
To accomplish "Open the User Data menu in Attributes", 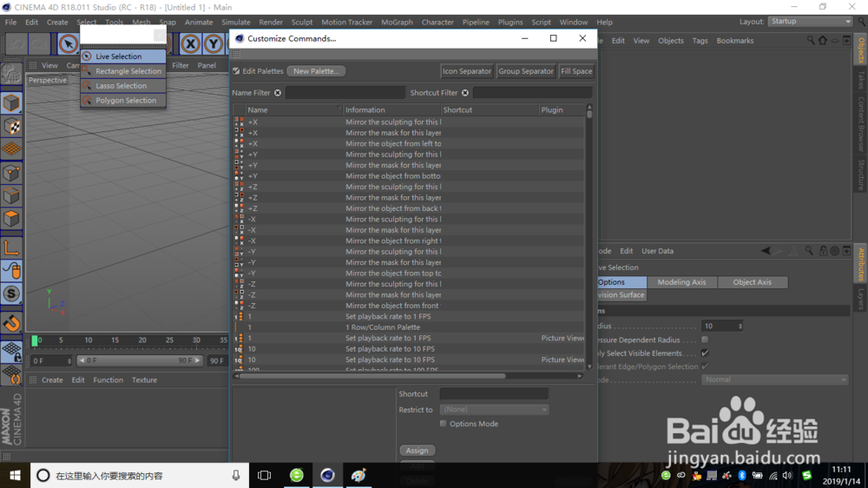I will point(657,251).
